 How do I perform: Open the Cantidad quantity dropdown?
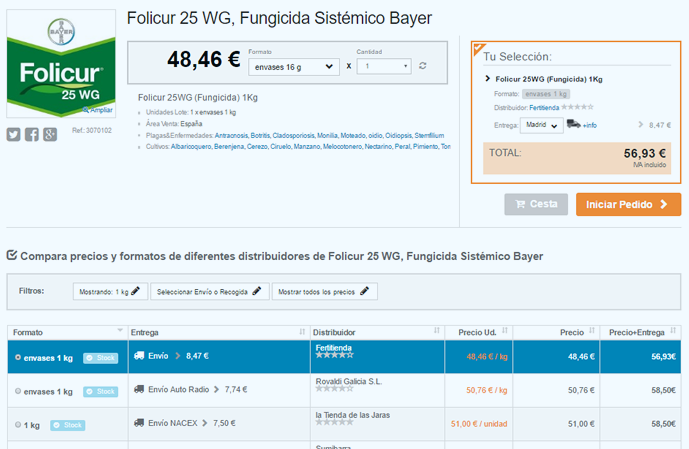[384, 66]
